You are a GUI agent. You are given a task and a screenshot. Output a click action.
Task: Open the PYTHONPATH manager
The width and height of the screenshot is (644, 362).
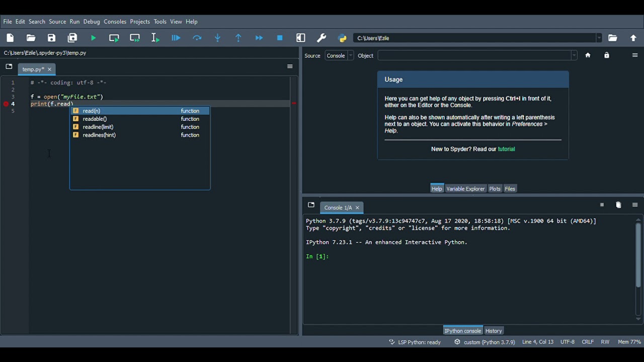[342, 38]
